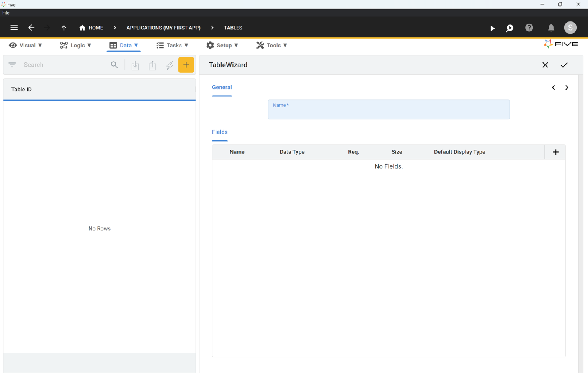Open the File menu
This screenshot has width=588, height=373.
pos(6,13)
